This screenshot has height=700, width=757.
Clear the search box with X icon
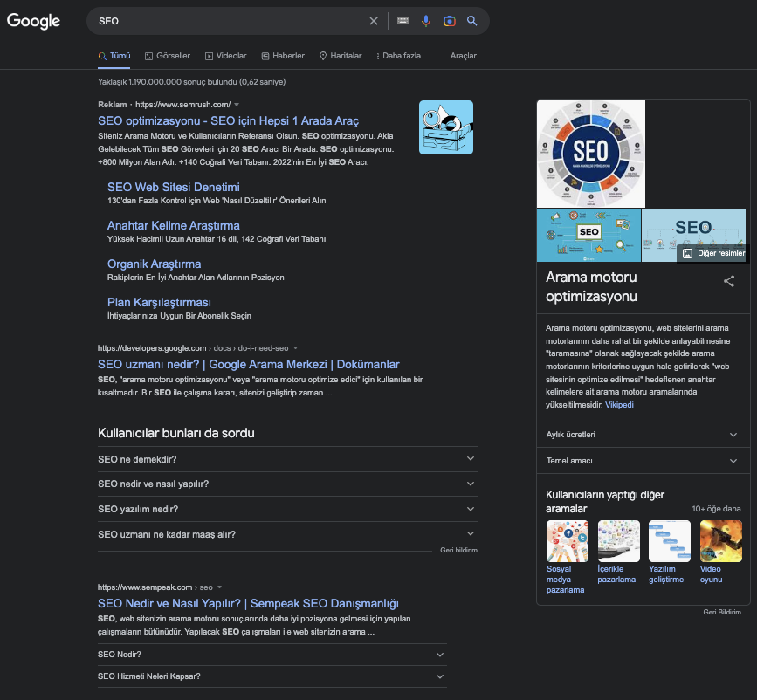coord(374,21)
